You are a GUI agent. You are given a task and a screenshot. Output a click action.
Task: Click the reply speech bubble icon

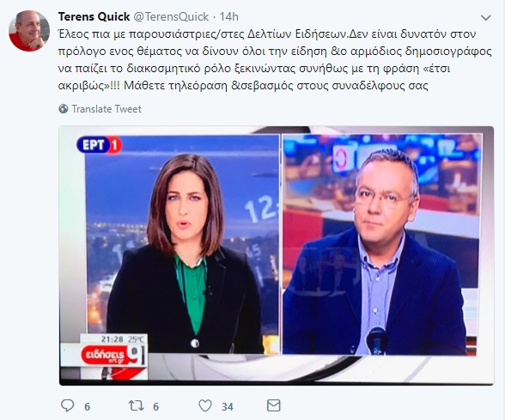point(67,405)
